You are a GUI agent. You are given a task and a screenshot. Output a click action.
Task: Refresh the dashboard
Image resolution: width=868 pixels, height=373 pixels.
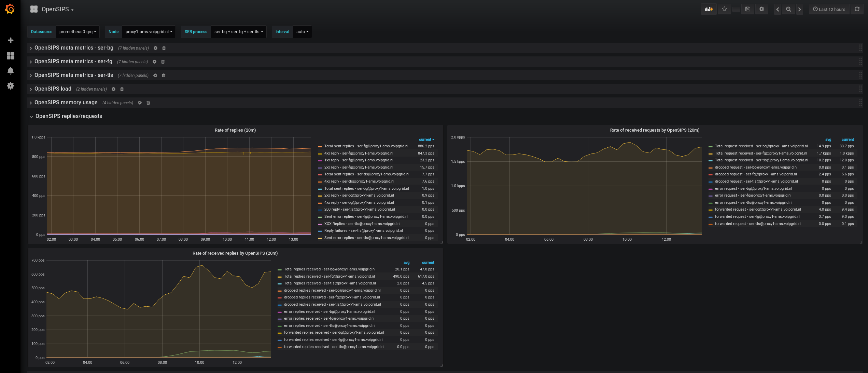tap(857, 9)
